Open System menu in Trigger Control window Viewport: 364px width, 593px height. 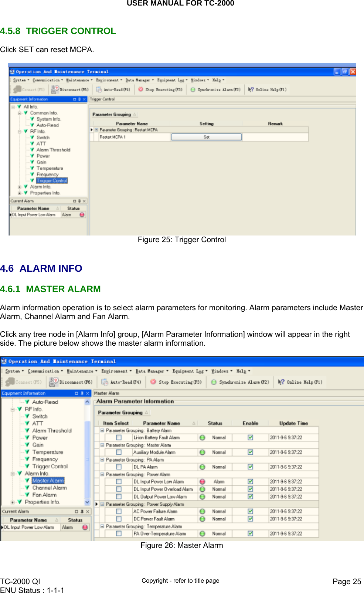click(x=21, y=80)
